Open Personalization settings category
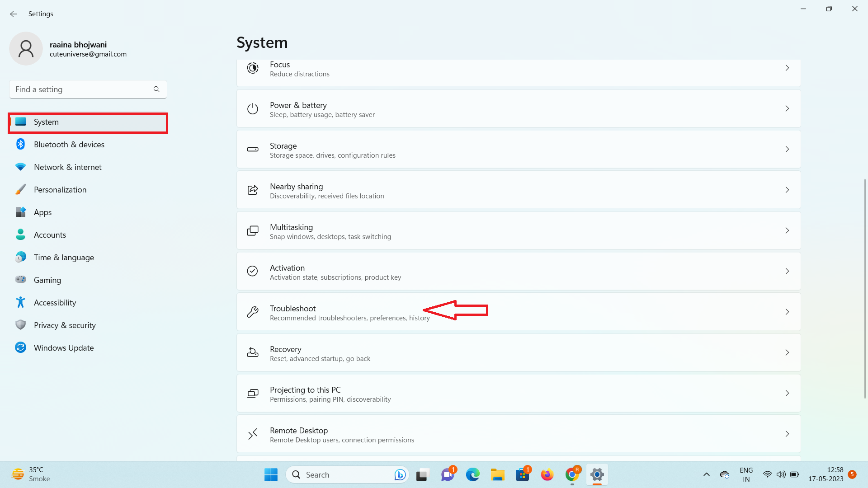Screen dimensions: 868x488 60,190
